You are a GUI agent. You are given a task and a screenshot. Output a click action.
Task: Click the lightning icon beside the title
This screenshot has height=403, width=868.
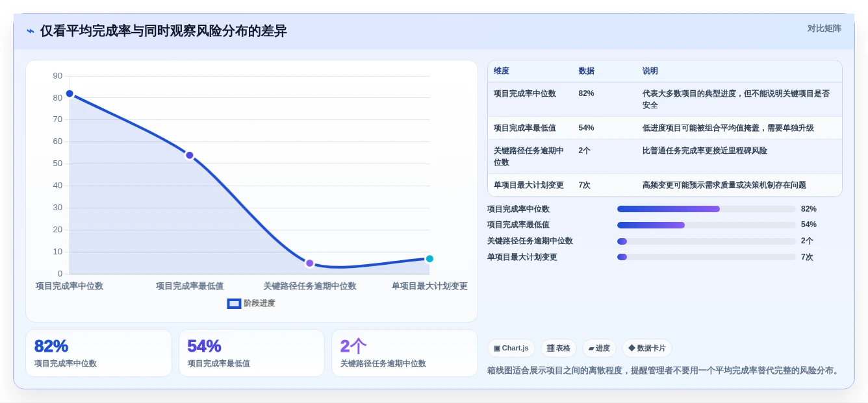click(31, 31)
